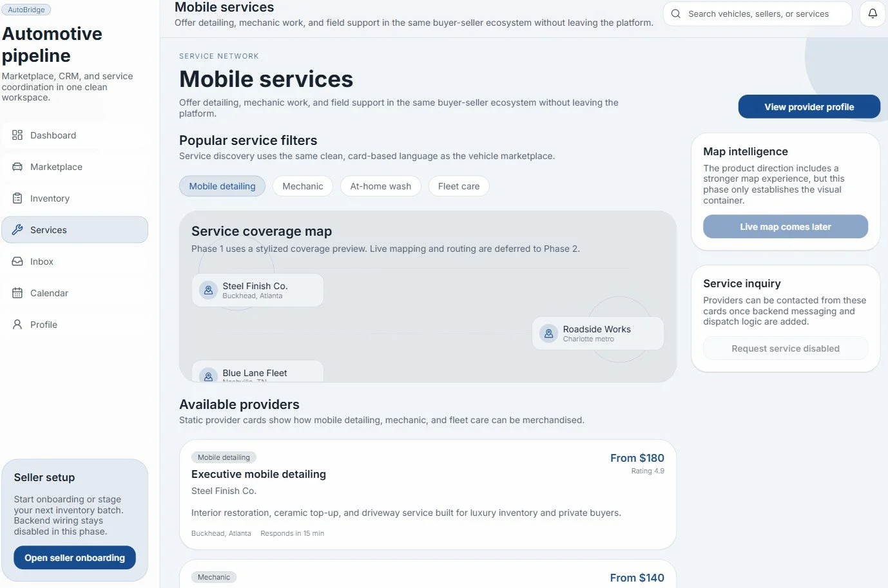
Task: Click the Profile person icon
Action: click(x=17, y=325)
